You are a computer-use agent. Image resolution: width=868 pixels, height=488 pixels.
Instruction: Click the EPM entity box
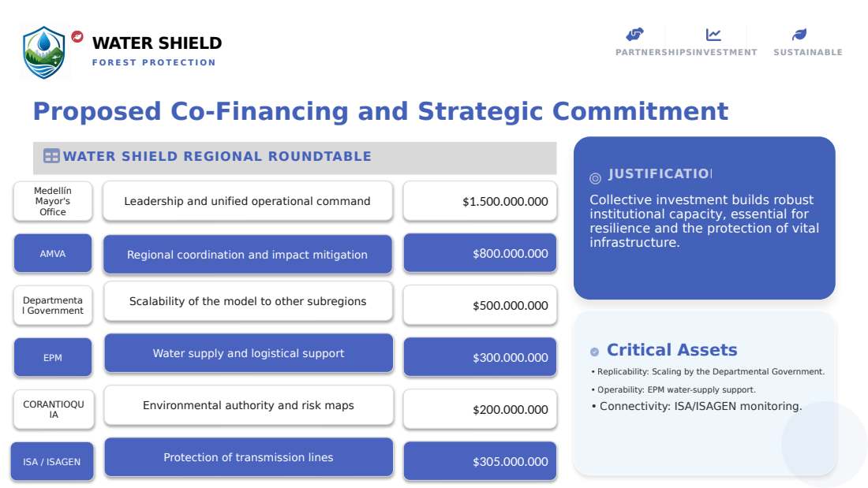point(53,357)
